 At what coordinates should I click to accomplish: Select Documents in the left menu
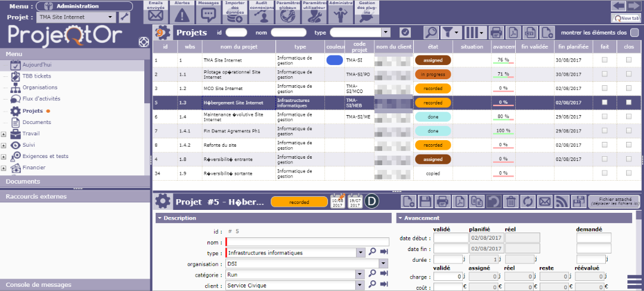[x=36, y=122]
